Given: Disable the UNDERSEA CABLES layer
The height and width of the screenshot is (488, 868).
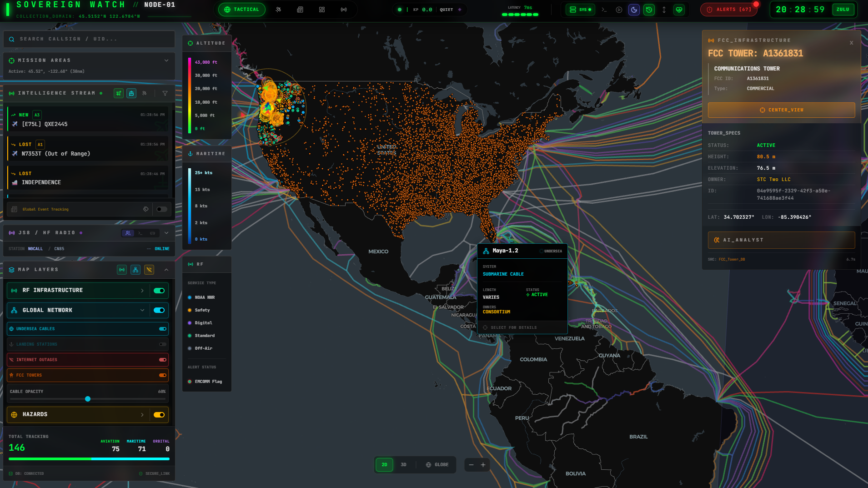Looking at the screenshot, I should 162,328.
